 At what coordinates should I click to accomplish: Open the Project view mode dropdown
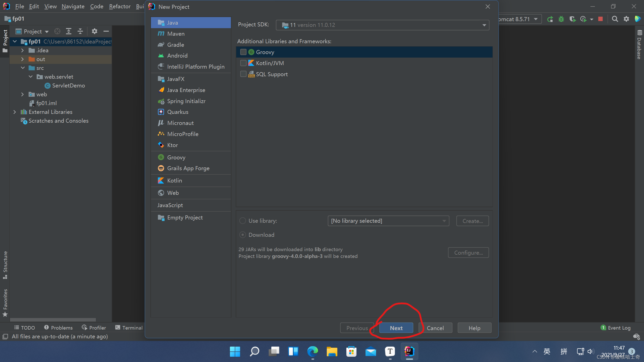tap(32, 31)
